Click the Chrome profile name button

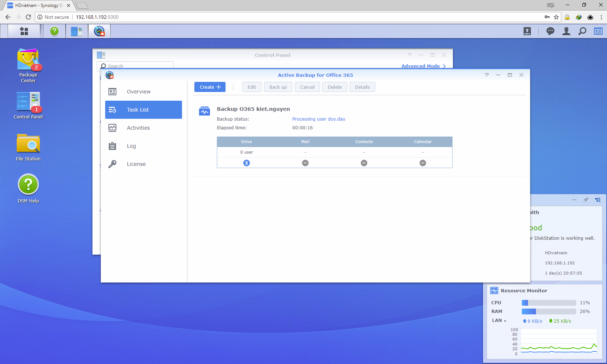click(x=550, y=5)
